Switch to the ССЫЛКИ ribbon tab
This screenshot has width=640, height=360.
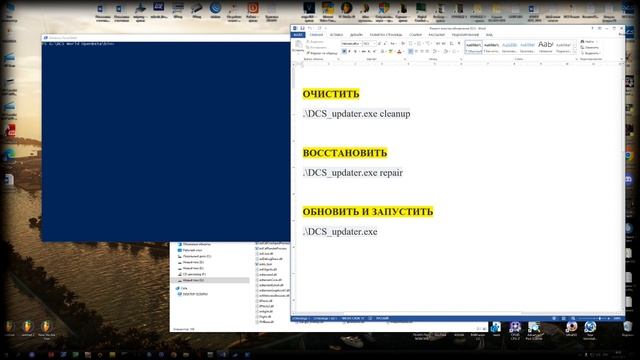coord(416,35)
